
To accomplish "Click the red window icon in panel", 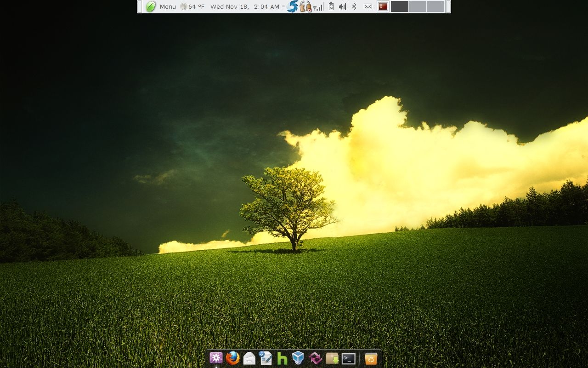I will [383, 6].
